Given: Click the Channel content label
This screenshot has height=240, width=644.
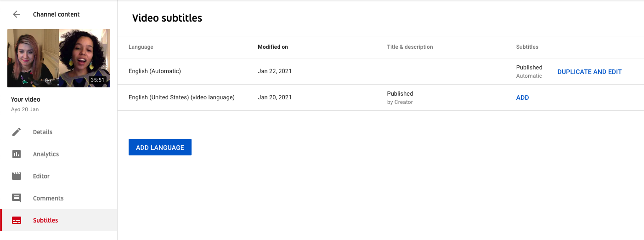Looking at the screenshot, I should click(56, 14).
